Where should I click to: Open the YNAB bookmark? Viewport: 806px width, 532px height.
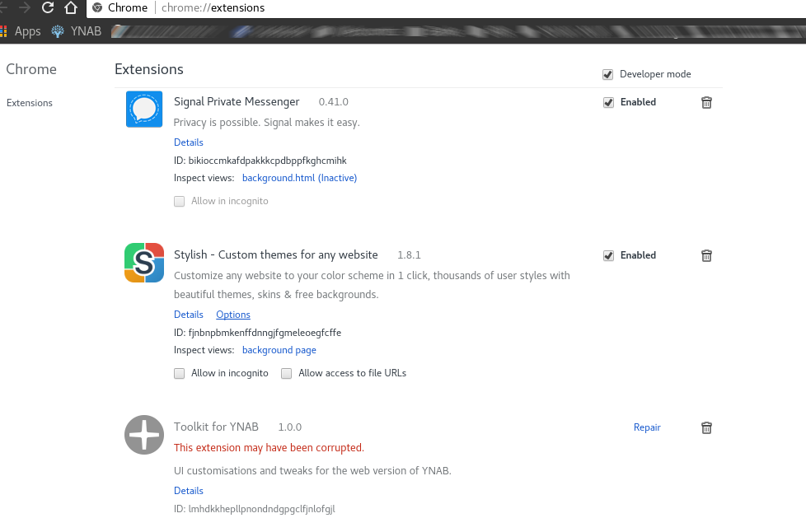(x=77, y=31)
